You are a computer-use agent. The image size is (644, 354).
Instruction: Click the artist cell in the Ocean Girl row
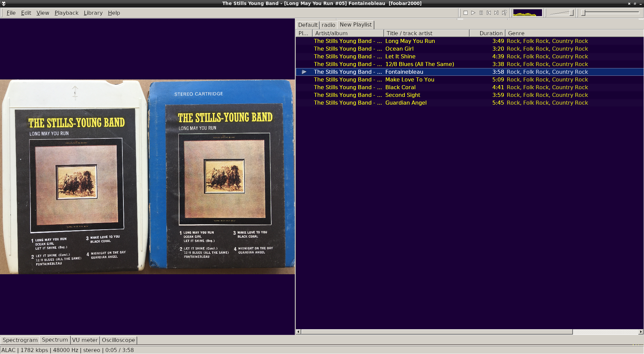point(348,49)
